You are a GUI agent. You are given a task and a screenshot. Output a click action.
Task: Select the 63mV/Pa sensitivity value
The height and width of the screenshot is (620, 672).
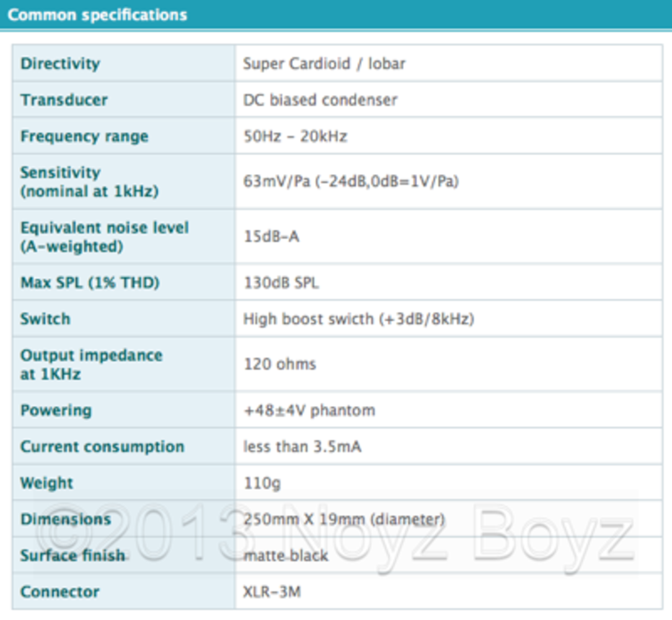(351, 182)
